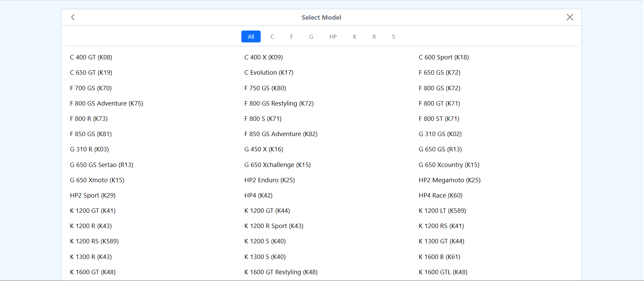Select F 850 GS Adventure (K82)
The image size is (644, 281).
281,134
